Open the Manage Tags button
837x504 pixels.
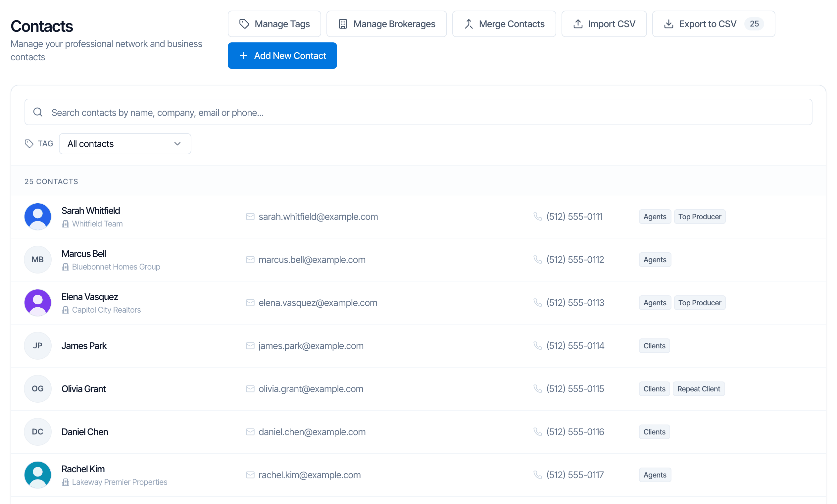coord(274,24)
